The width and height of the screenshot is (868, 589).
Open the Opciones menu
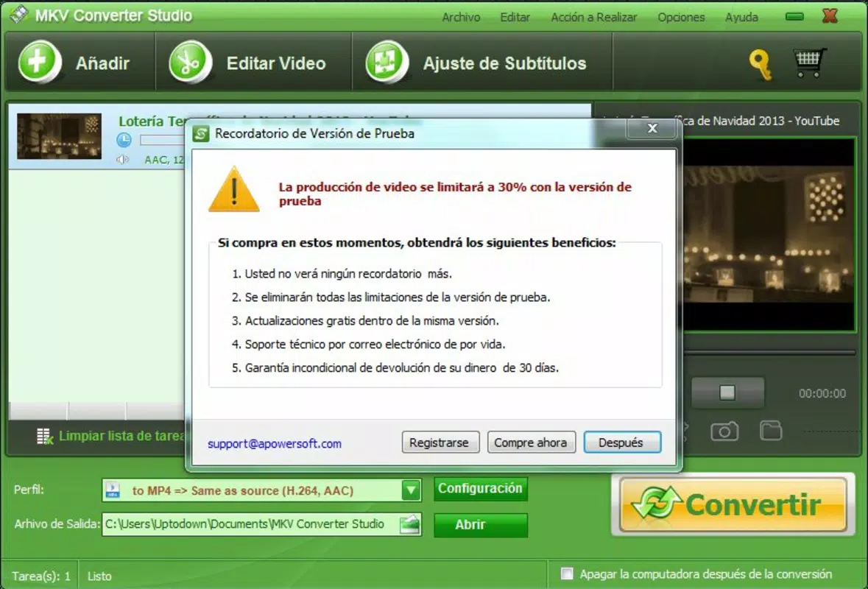point(681,17)
